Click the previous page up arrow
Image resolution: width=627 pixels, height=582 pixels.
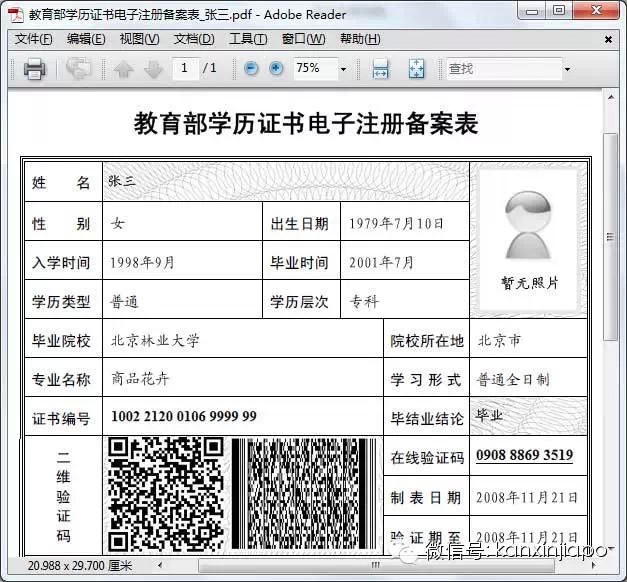point(123,69)
